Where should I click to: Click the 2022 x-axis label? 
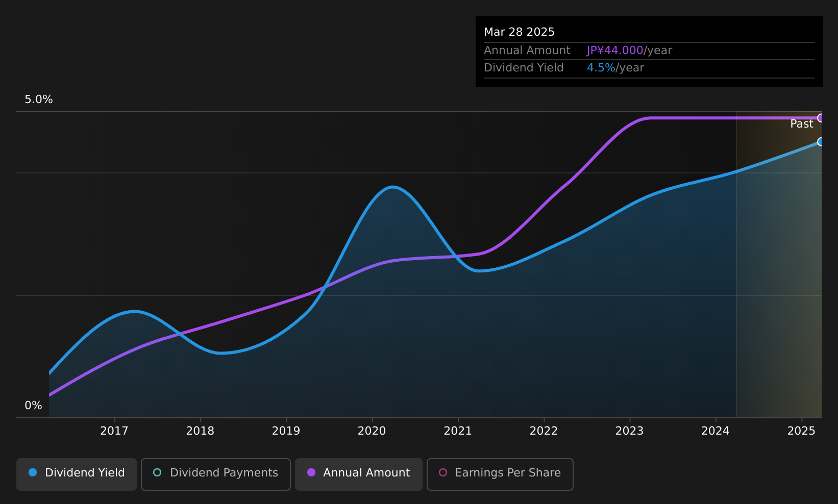pyautogui.click(x=544, y=431)
